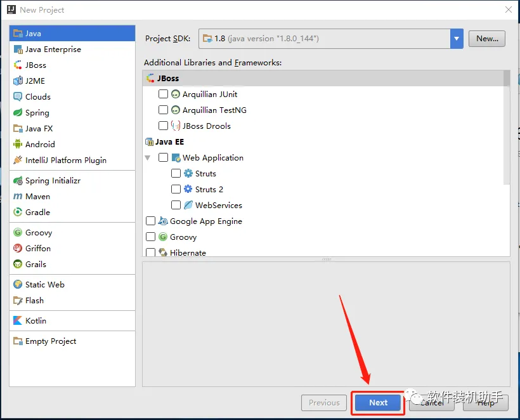Open the Project SDK dropdown arrow
The height and width of the screenshot is (420, 520).
[457, 39]
